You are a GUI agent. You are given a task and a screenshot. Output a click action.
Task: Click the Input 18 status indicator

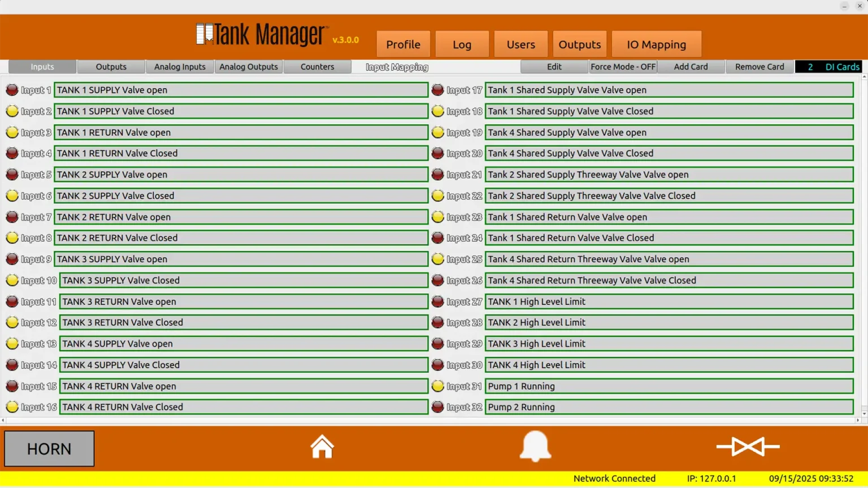pyautogui.click(x=437, y=111)
